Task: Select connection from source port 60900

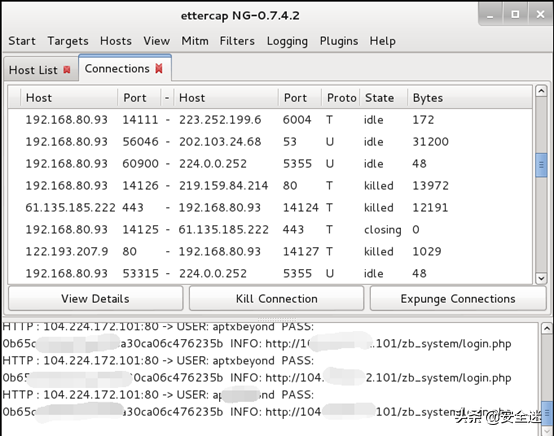Action: coord(270,164)
